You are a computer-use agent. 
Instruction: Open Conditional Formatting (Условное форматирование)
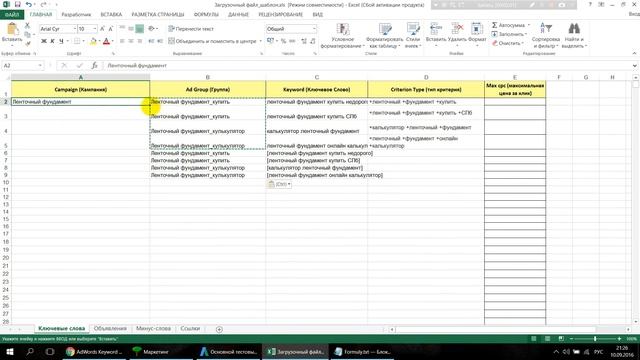click(x=342, y=36)
